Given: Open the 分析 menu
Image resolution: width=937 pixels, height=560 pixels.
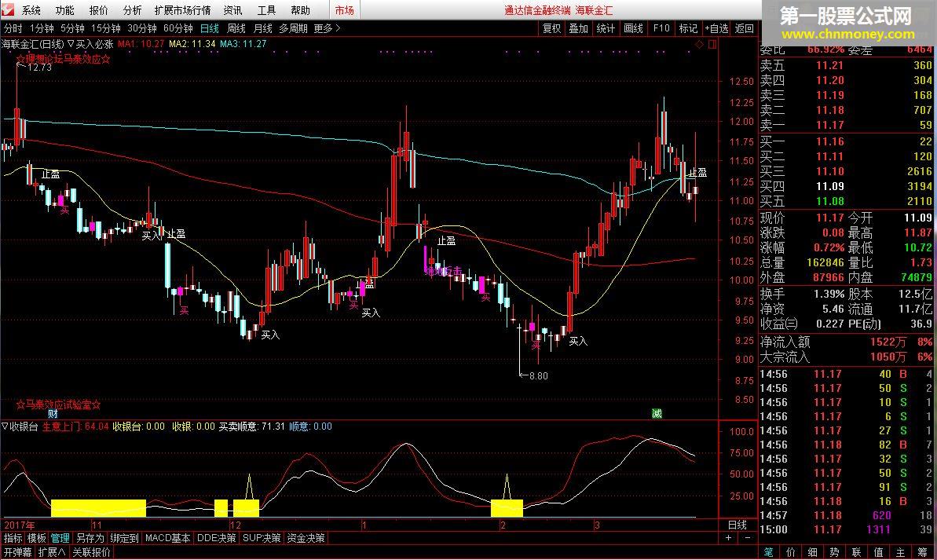Looking at the screenshot, I should [x=132, y=10].
